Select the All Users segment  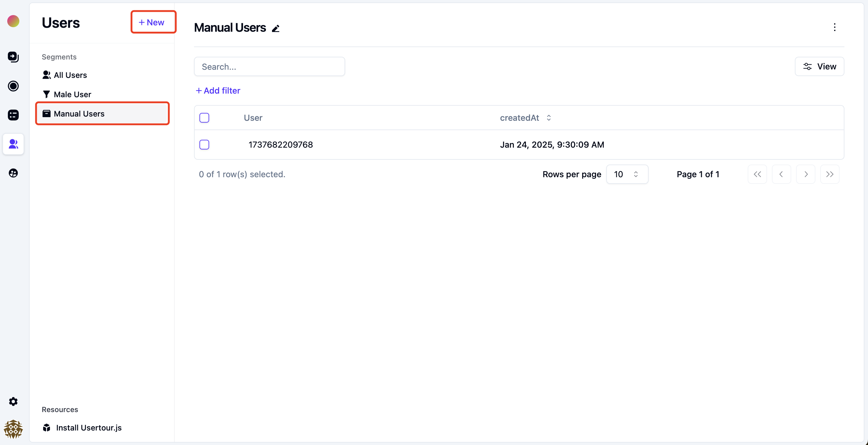70,75
